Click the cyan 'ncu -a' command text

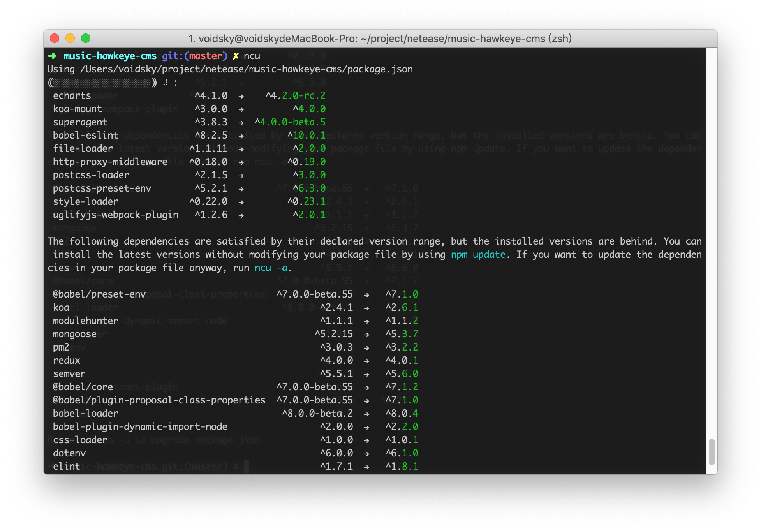click(x=271, y=268)
